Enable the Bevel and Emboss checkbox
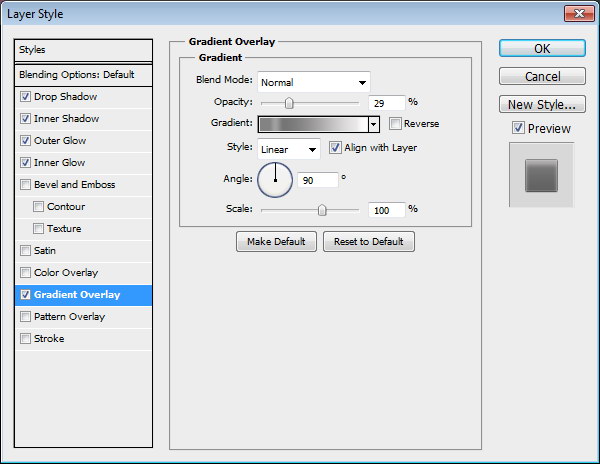 tap(25, 185)
